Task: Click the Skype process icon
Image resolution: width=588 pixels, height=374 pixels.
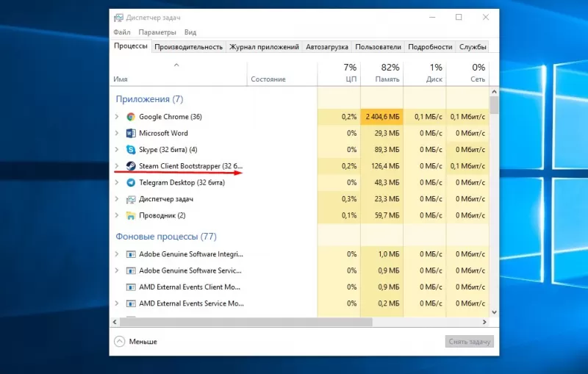Action: tap(131, 149)
